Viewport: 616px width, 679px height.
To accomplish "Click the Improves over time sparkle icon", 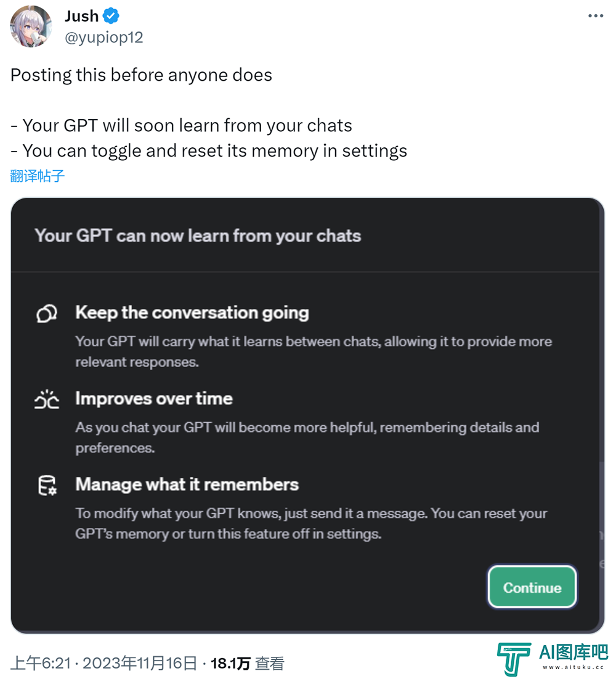I will pos(47,399).
